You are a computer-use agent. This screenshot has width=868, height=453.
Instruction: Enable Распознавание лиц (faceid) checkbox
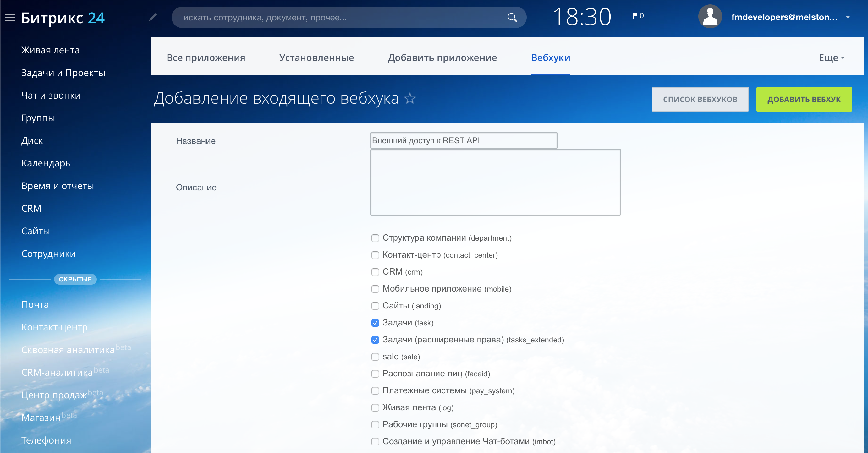click(x=375, y=374)
